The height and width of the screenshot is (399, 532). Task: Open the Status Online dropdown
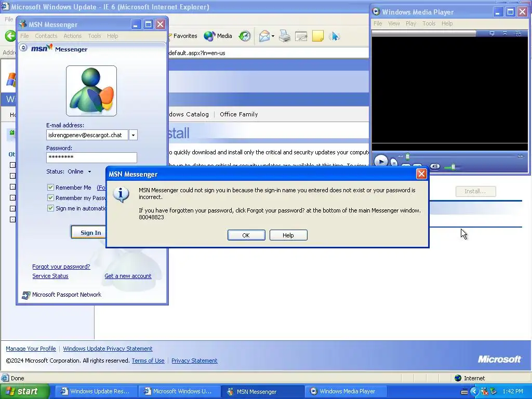pos(89,171)
